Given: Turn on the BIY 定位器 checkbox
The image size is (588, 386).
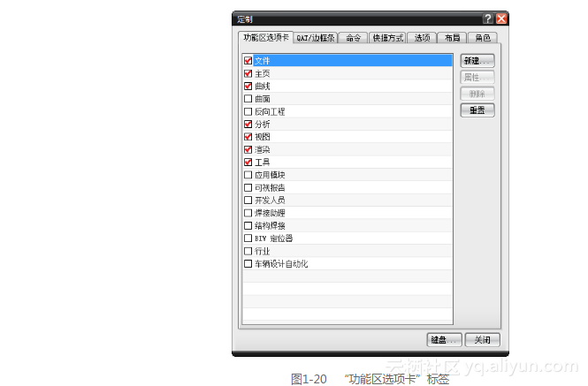Looking at the screenshot, I should point(248,238).
